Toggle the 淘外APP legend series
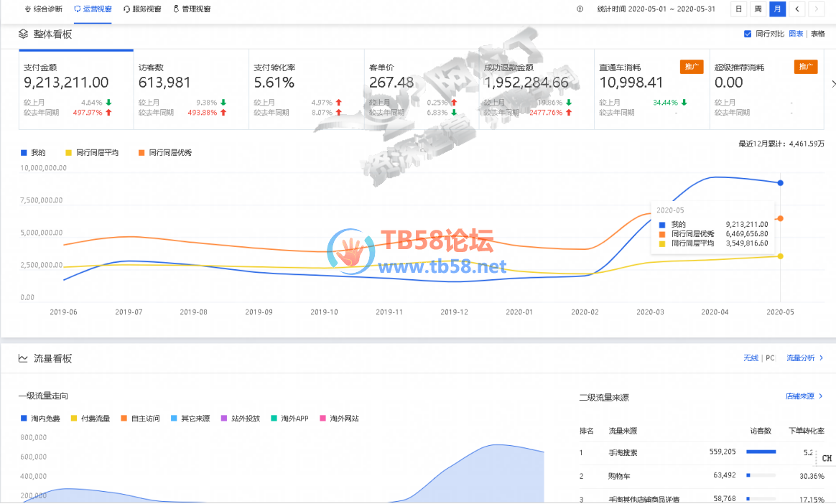Image resolution: width=836 pixels, height=504 pixels. (x=290, y=419)
